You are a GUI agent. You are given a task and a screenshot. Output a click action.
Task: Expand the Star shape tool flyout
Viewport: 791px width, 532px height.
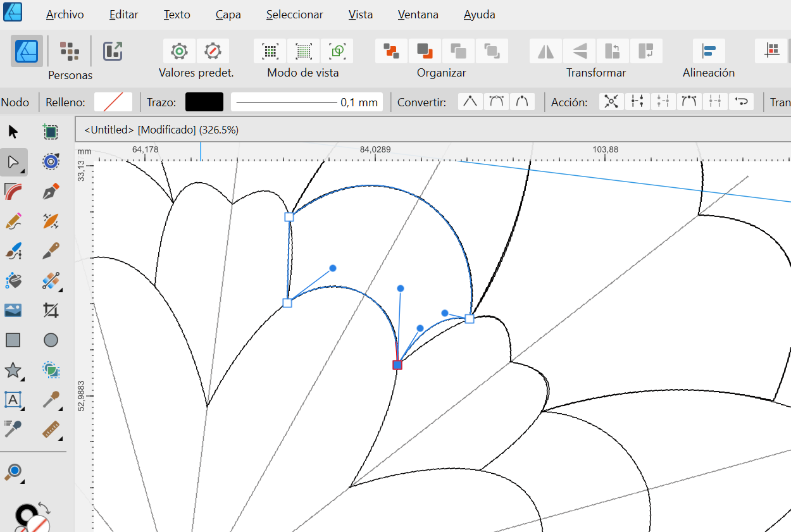coord(23,380)
